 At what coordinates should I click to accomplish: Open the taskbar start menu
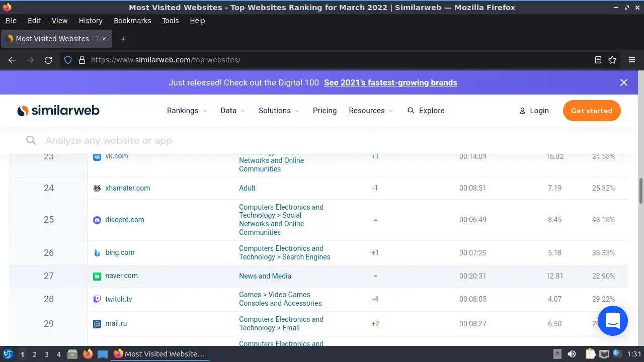[8, 354]
